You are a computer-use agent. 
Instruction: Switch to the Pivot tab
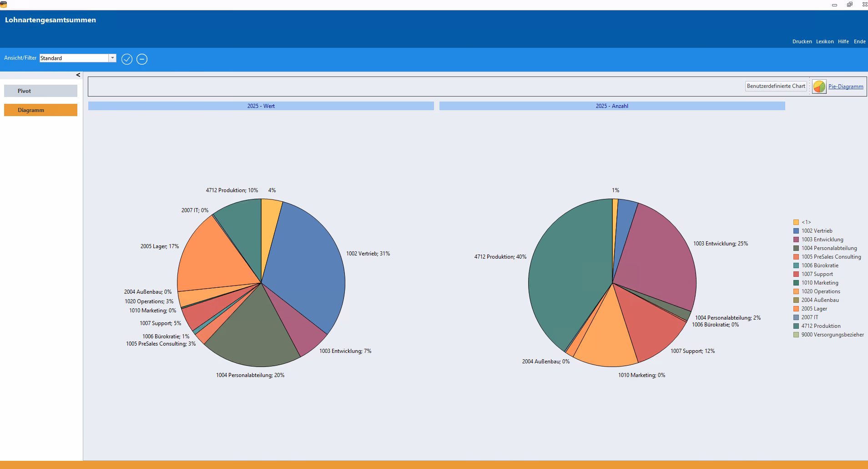(40, 91)
